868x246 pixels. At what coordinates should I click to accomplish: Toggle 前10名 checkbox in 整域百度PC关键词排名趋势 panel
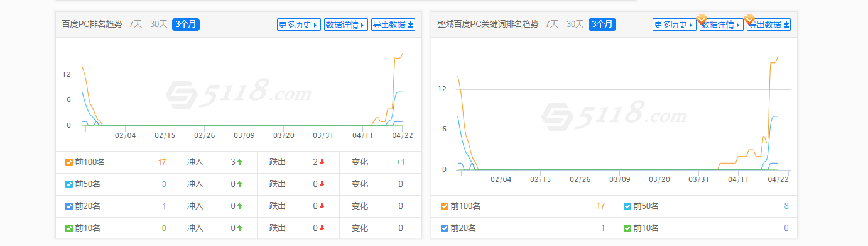[x=627, y=228]
